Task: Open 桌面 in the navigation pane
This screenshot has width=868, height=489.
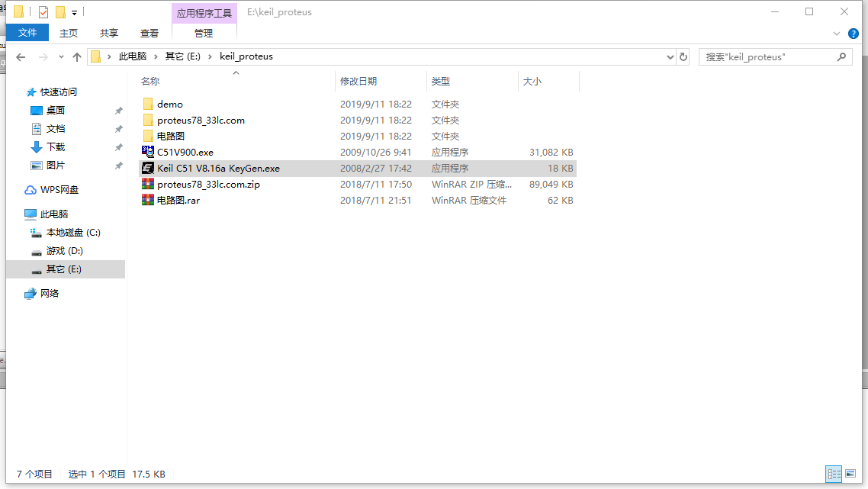Action: coord(56,110)
